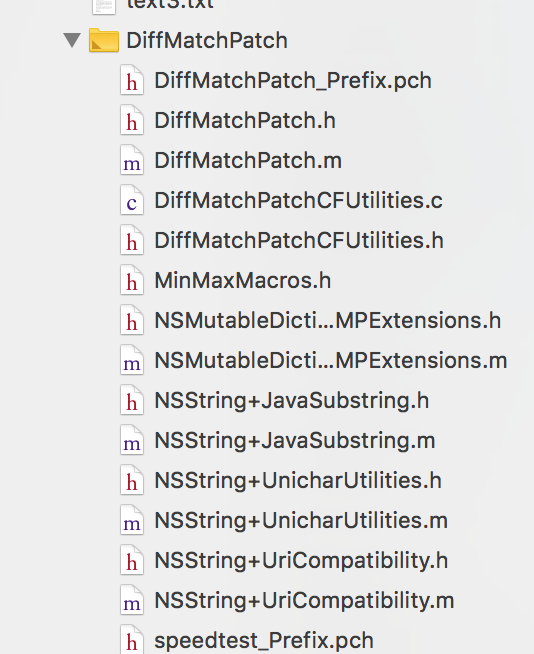Click the yellow DiffMatchPatch folder icon
The image size is (534, 654).
coord(104,40)
